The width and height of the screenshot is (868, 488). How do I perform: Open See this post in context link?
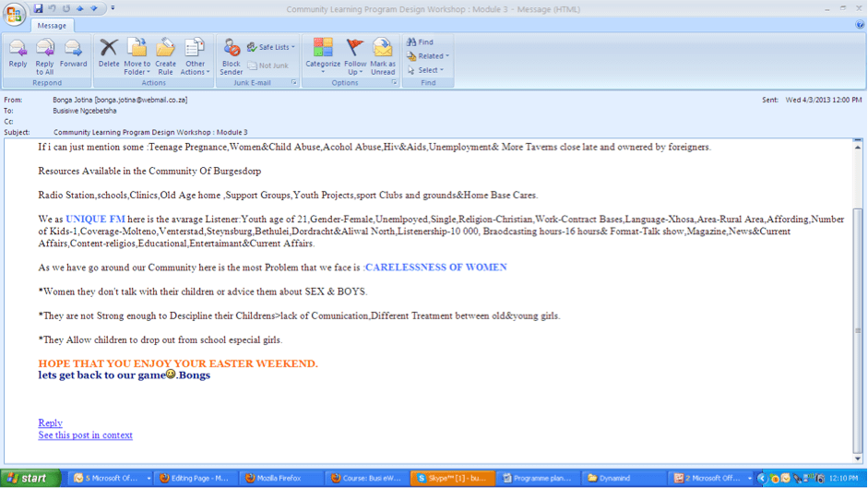pos(85,434)
